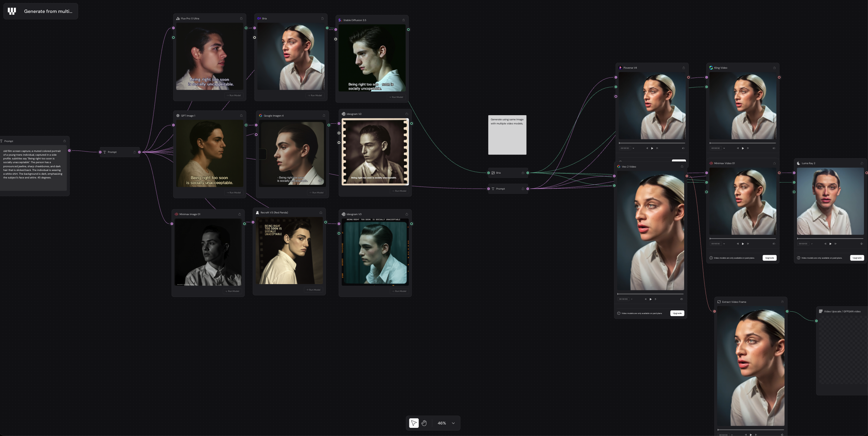Viewport: 868px width, 436px height.
Task: Toggle lock on Flux Pro 1.1 Ultra node
Action: click(241, 18)
